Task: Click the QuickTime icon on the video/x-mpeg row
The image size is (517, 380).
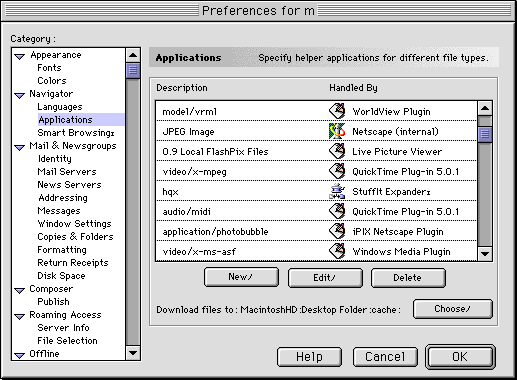Action: [337, 171]
